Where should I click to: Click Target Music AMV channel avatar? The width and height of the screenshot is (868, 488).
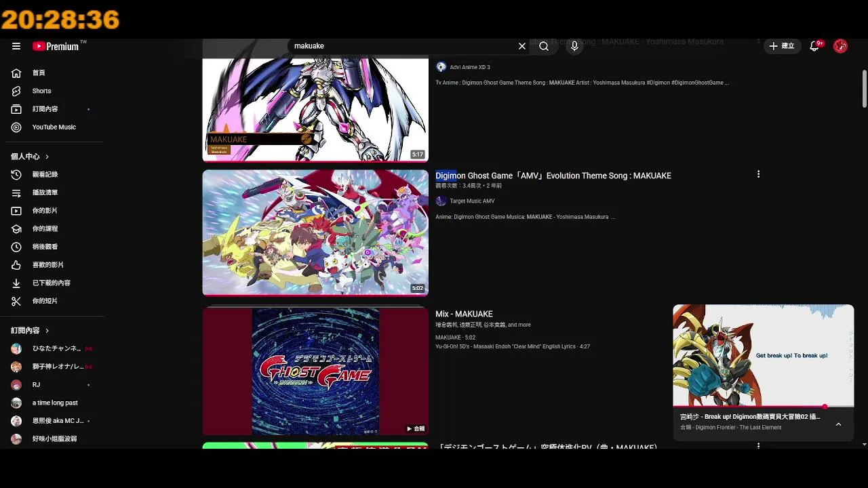(x=441, y=201)
